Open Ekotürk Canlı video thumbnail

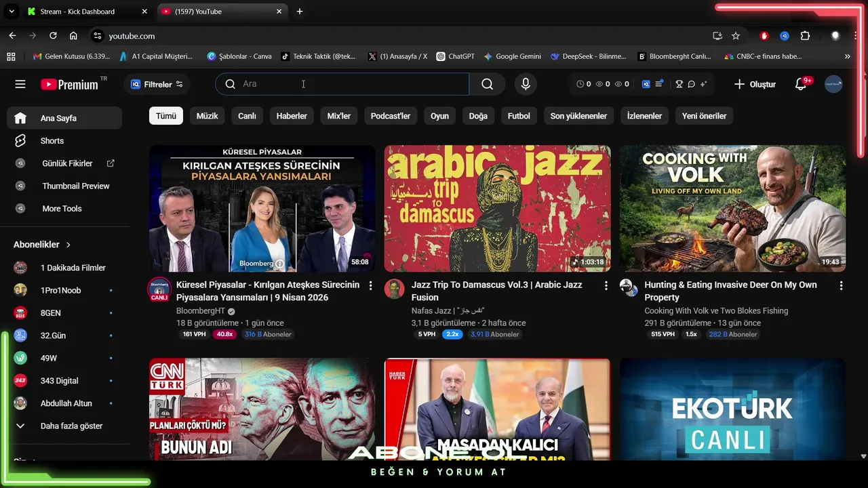[732, 409]
